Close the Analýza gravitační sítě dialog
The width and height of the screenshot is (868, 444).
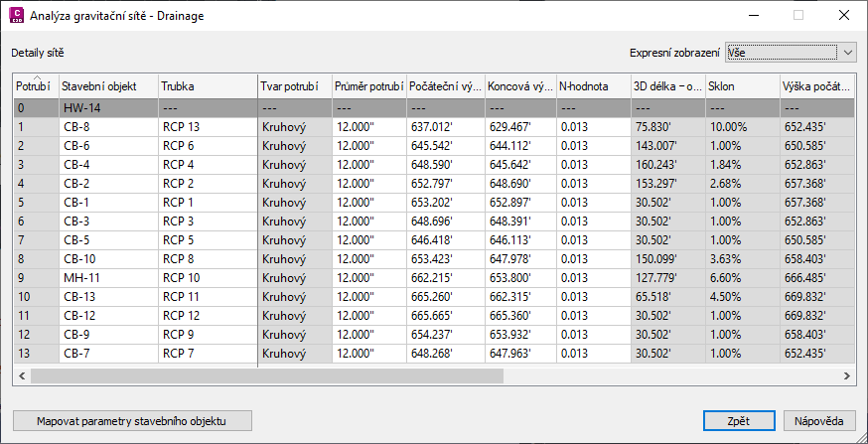(843, 16)
